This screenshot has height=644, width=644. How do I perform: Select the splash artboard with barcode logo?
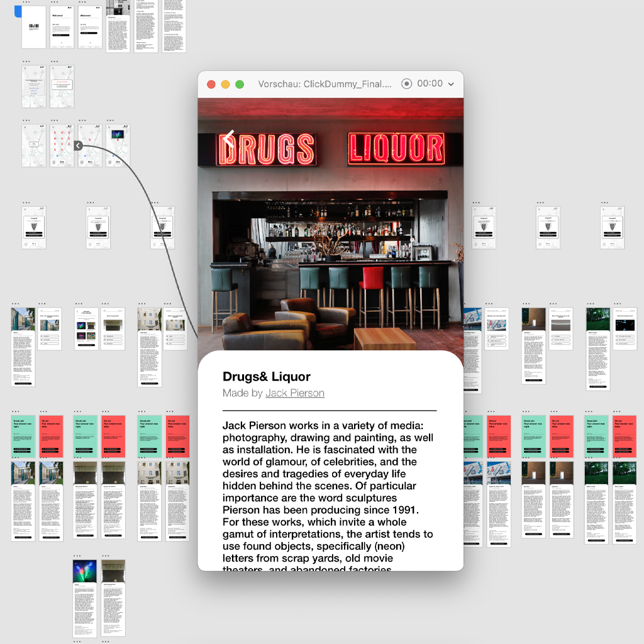pyautogui.click(x=34, y=28)
